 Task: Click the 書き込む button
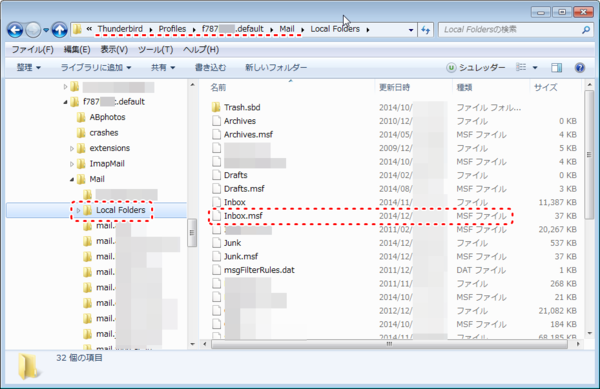click(210, 68)
